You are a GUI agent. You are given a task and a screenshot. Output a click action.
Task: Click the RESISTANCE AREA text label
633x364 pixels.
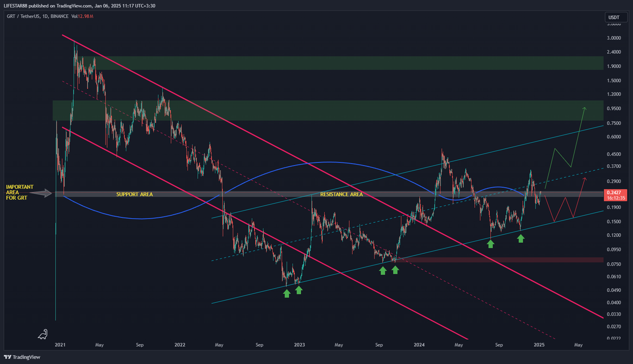[x=341, y=194]
